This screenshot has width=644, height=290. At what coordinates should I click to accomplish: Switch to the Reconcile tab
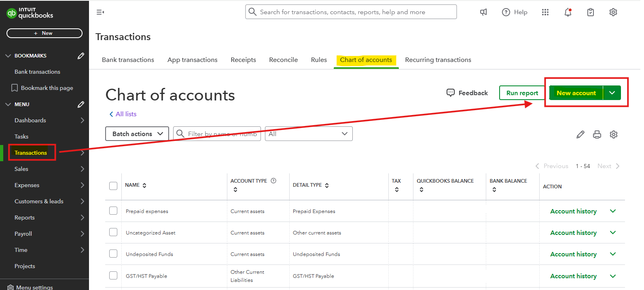coord(283,60)
